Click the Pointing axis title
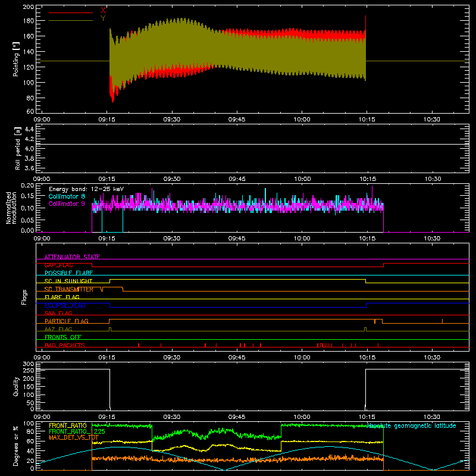Viewport: 476px width, 476px height. click(x=15, y=59)
